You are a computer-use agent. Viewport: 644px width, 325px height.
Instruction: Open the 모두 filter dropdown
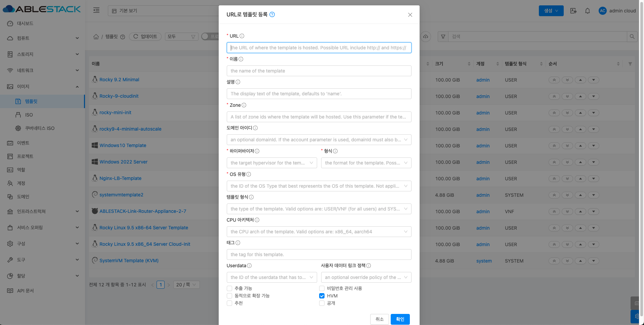181,37
